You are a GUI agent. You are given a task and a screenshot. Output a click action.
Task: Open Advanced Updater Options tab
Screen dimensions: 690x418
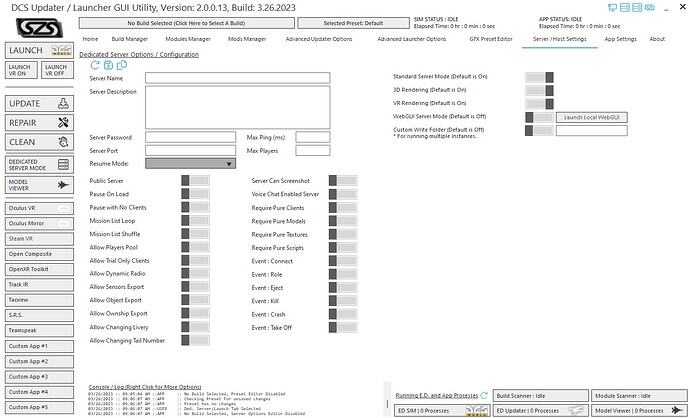[x=319, y=39]
